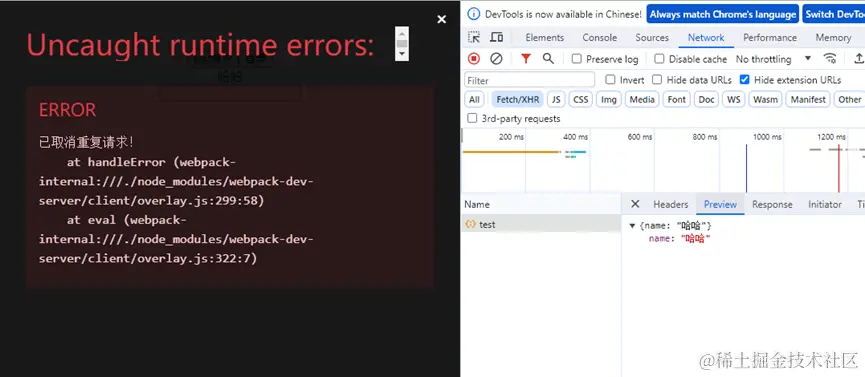The width and height of the screenshot is (865, 377).
Task: Open the Memory tab
Action: [x=834, y=38]
